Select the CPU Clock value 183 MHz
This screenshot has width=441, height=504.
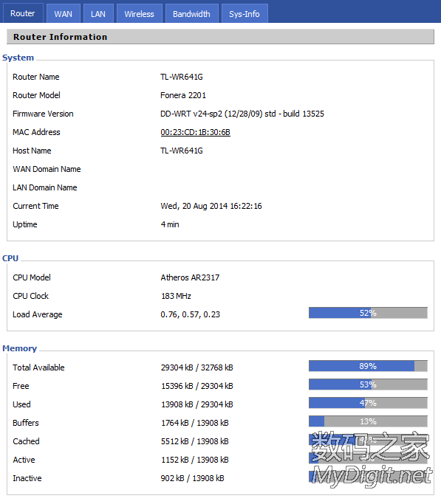(176, 296)
